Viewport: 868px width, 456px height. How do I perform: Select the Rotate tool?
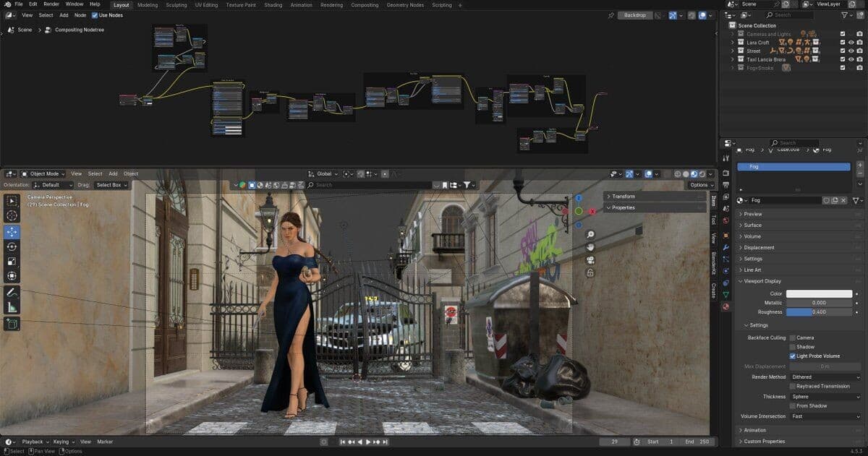pyautogui.click(x=12, y=246)
